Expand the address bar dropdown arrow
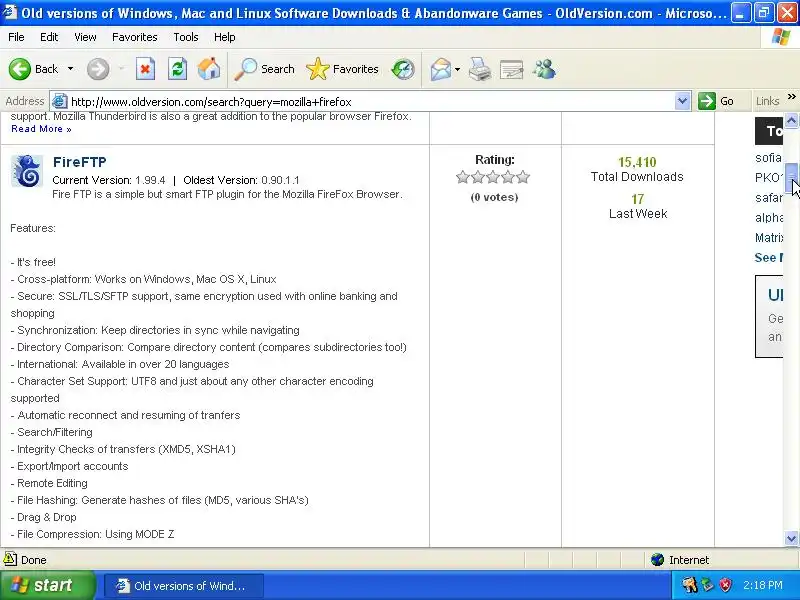Image resolution: width=800 pixels, height=600 pixels. (x=682, y=101)
